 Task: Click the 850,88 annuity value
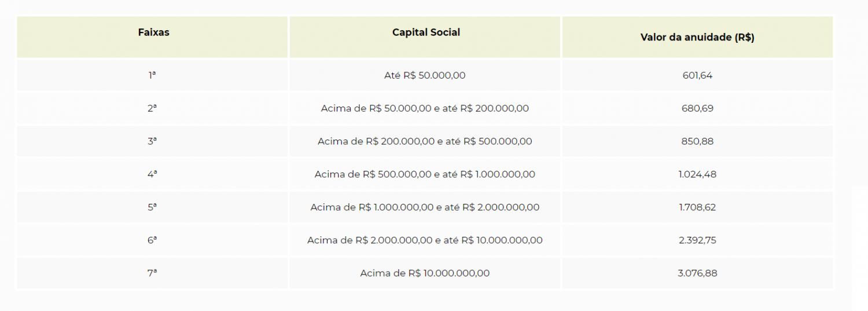point(697,141)
